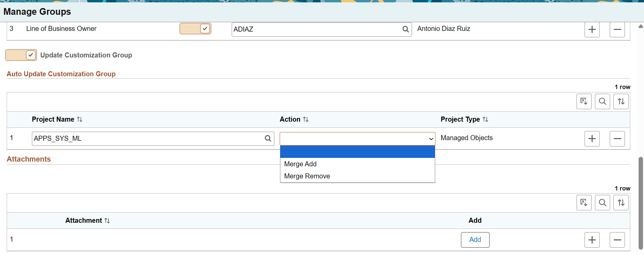Click the Line of Business Owner label

[x=61, y=29]
